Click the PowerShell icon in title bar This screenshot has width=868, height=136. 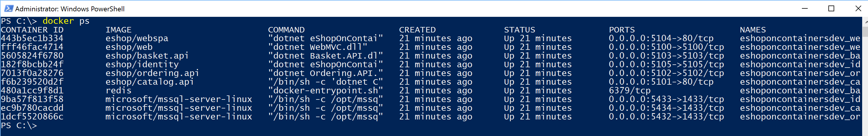(x=8, y=9)
